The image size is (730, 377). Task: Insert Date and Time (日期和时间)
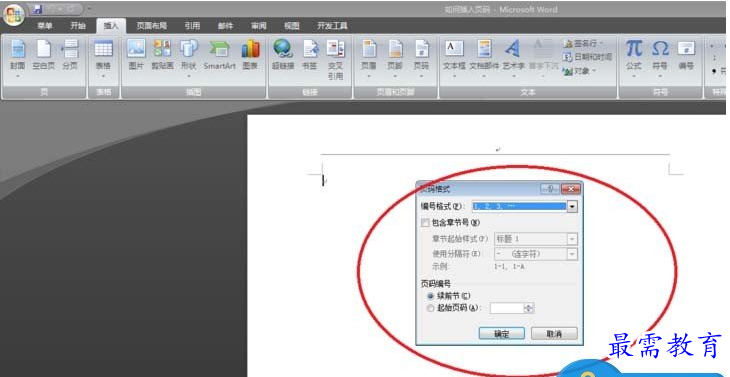pos(587,57)
